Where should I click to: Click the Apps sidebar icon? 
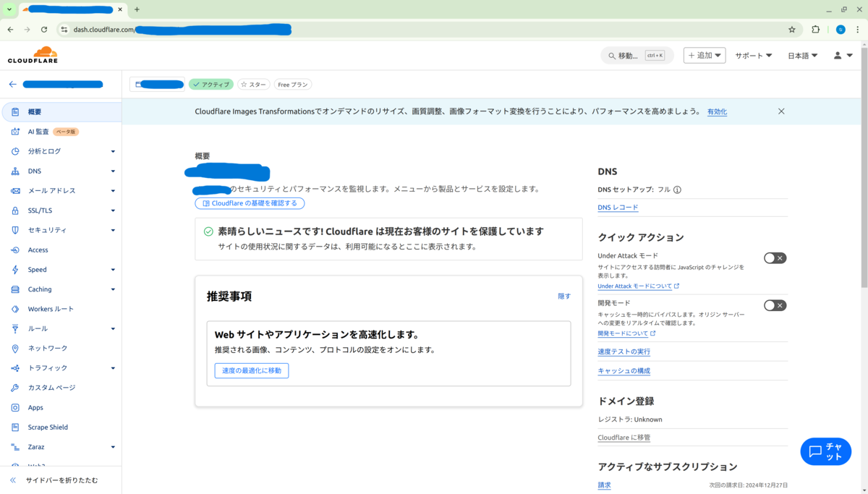[x=15, y=407]
